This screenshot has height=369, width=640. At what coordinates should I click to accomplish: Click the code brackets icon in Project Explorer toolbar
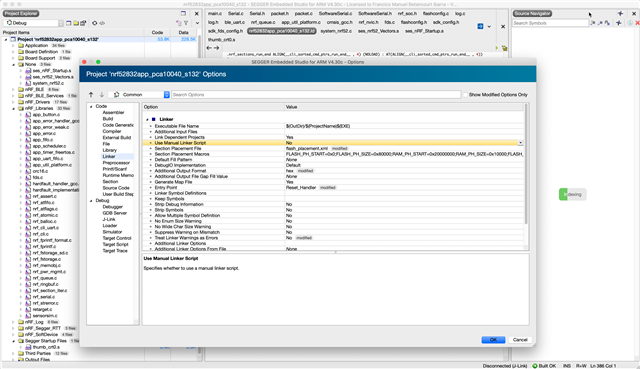[102, 23]
